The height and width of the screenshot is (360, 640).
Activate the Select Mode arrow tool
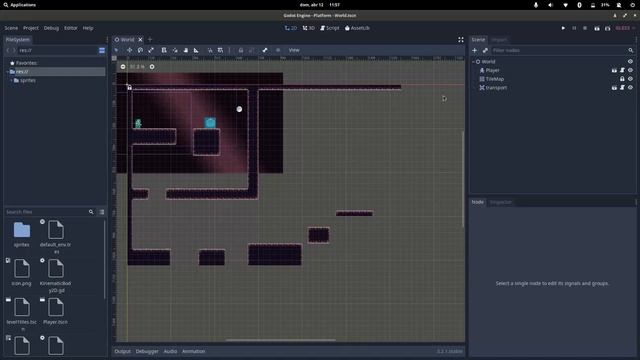[x=116, y=50]
